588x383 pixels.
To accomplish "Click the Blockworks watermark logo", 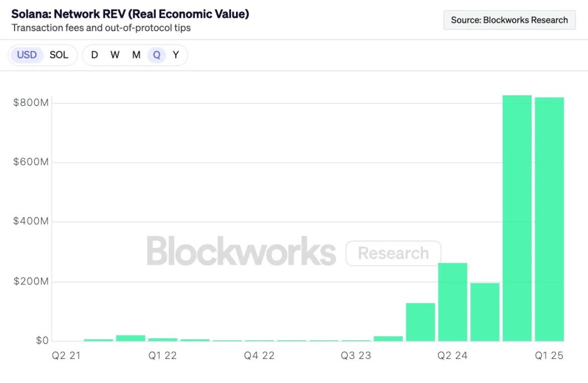I will click(x=241, y=251).
